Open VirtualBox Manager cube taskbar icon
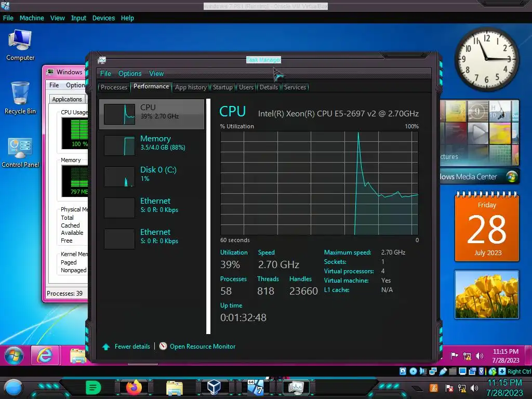This screenshot has height=399, width=532. click(214, 387)
